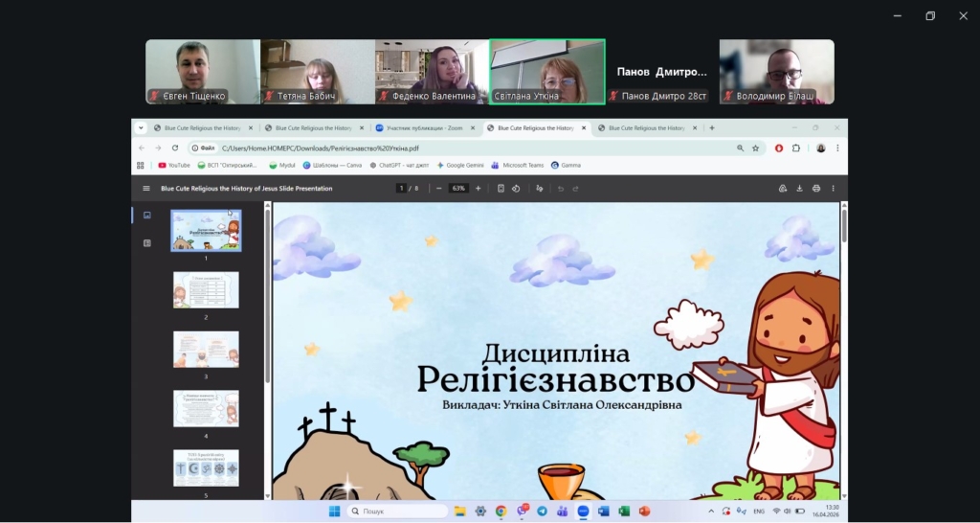Open the PDF viewer more actions menu
The height and width of the screenshot is (523, 980).
(x=834, y=189)
